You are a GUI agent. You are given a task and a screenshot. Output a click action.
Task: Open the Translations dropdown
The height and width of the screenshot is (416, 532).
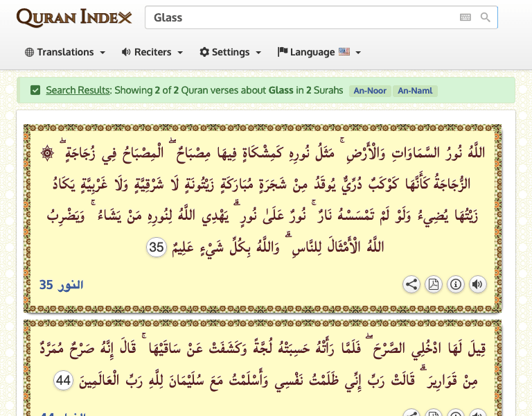click(x=65, y=52)
